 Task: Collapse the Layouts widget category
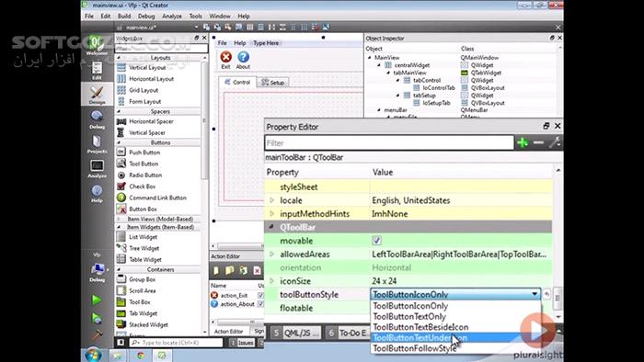click(x=119, y=58)
